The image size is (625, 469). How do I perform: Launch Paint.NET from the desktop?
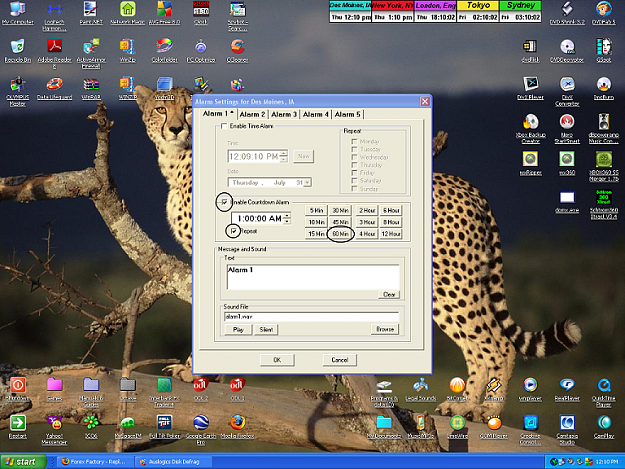(91, 13)
